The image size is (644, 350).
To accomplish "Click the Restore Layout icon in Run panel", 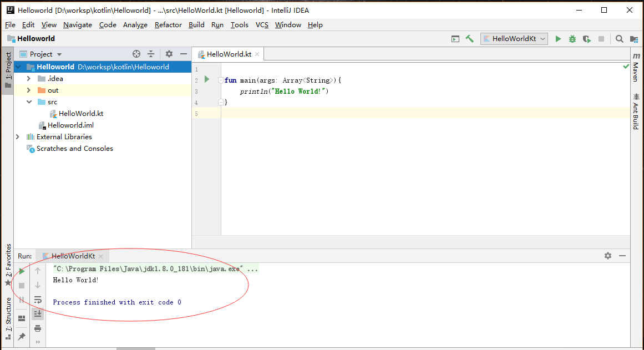I will [x=22, y=318].
